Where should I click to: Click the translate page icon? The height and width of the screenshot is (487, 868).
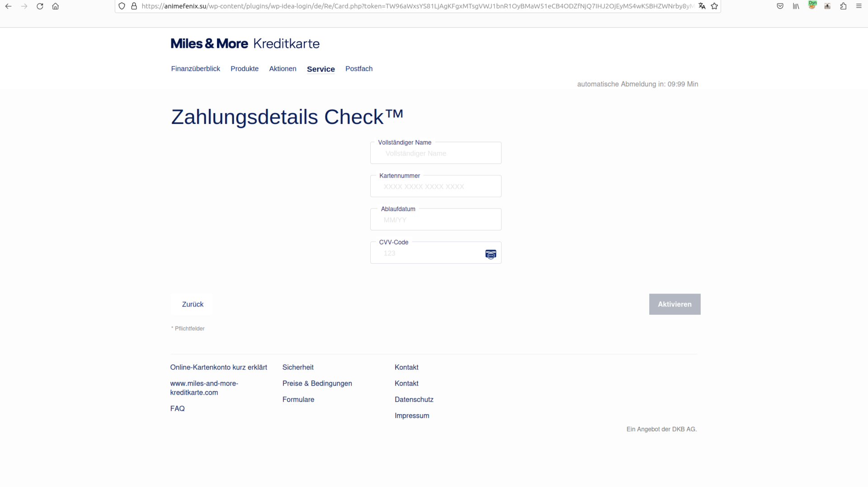[x=702, y=6]
